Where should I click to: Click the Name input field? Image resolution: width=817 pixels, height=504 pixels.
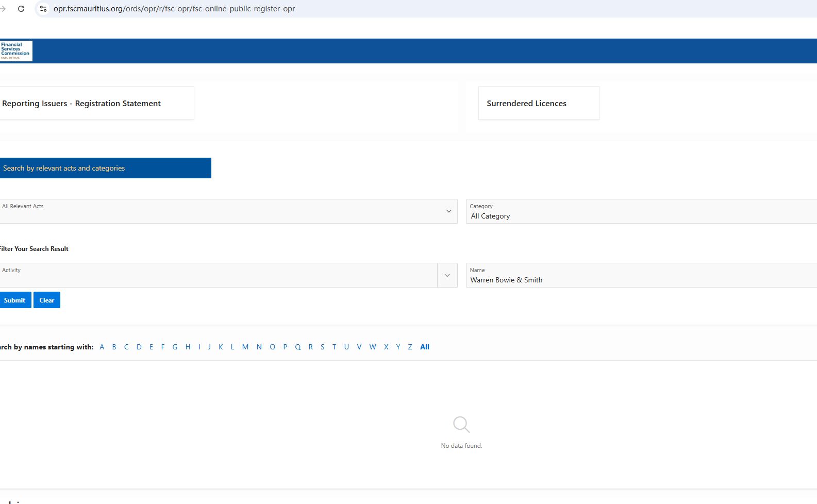639,280
